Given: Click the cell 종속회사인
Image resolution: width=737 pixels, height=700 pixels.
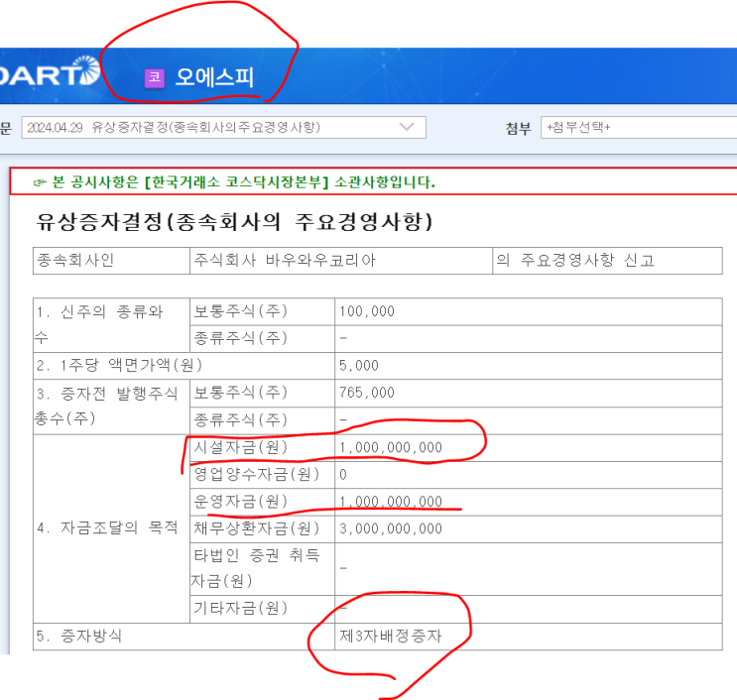Looking at the screenshot, I should click(x=111, y=260).
